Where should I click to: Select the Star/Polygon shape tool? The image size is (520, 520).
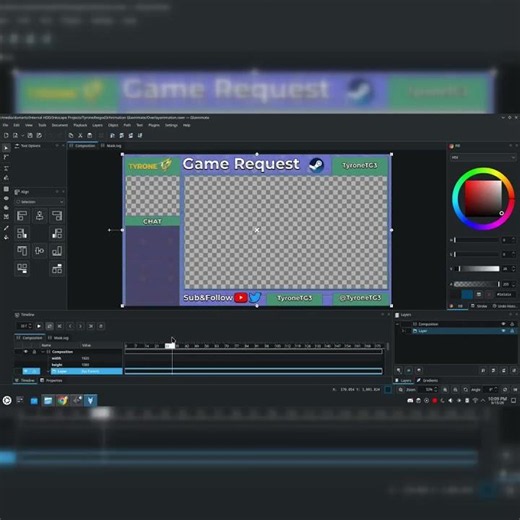[6, 208]
